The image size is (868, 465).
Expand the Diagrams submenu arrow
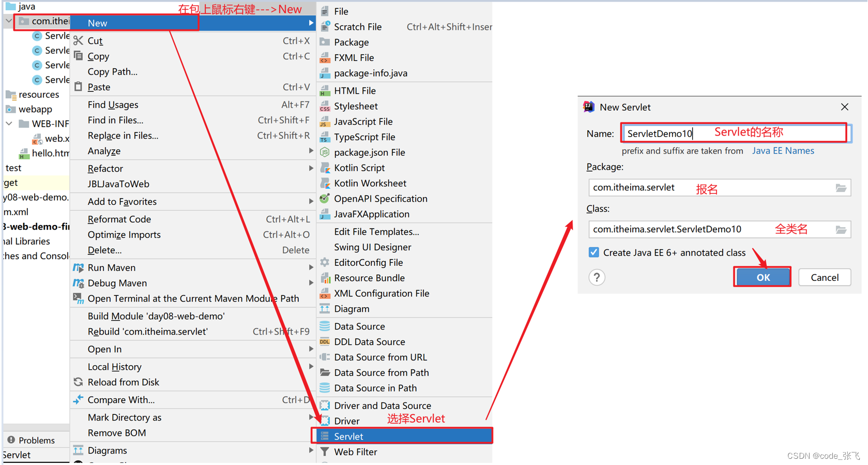[x=311, y=450]
